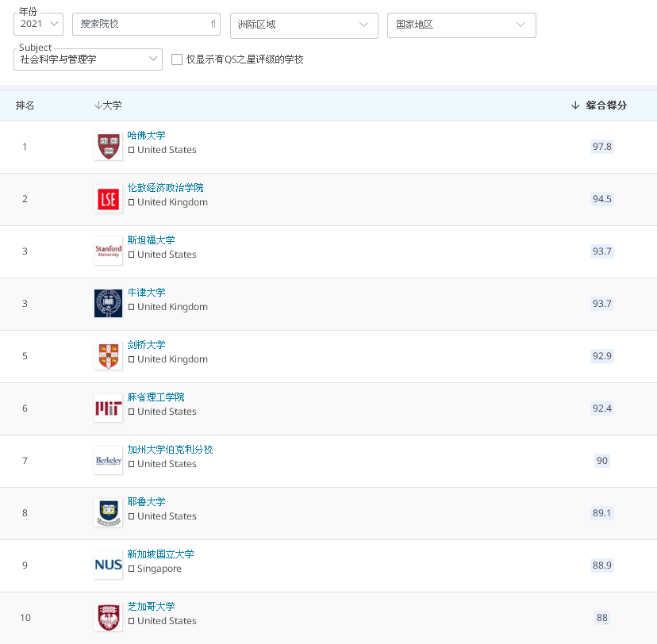Viewport: 657px width, 644px height.
Task: Click rank 1 in 哈佛大学 row
Action: [25, 147]
